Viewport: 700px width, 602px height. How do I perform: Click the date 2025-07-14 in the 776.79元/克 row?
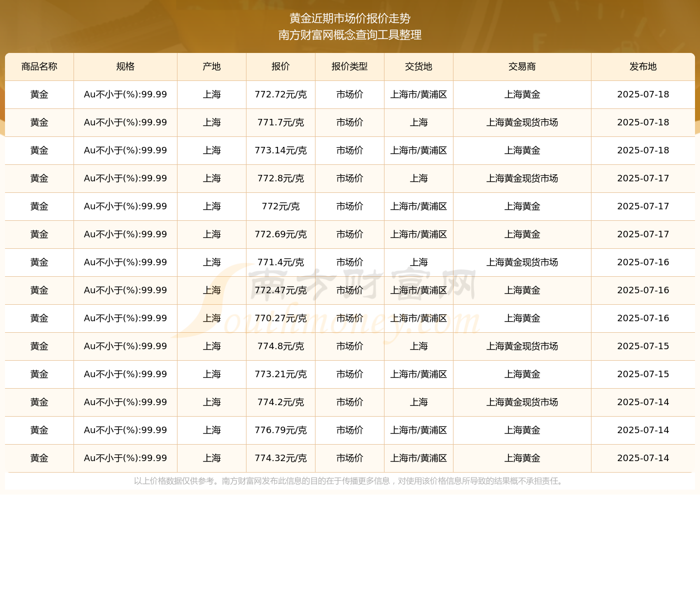click(643, 430)
